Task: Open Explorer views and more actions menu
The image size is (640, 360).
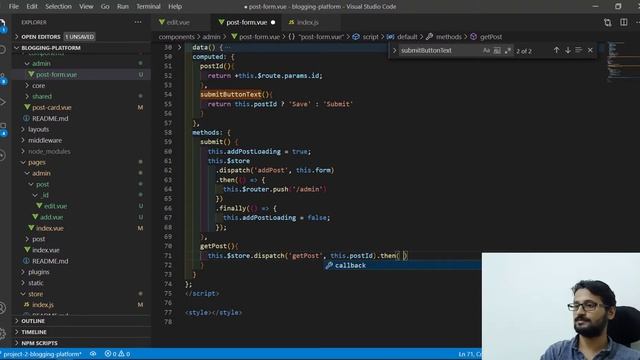Action: tap(138, 22)
